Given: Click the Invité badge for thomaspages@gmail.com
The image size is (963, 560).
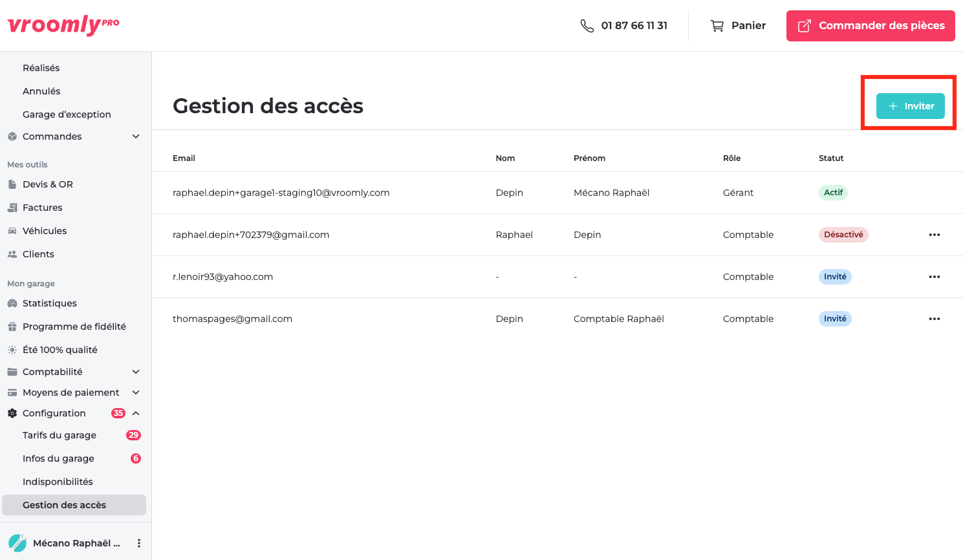Looking at the screenshot, I should pyautogui.click(x=835, y=319).
